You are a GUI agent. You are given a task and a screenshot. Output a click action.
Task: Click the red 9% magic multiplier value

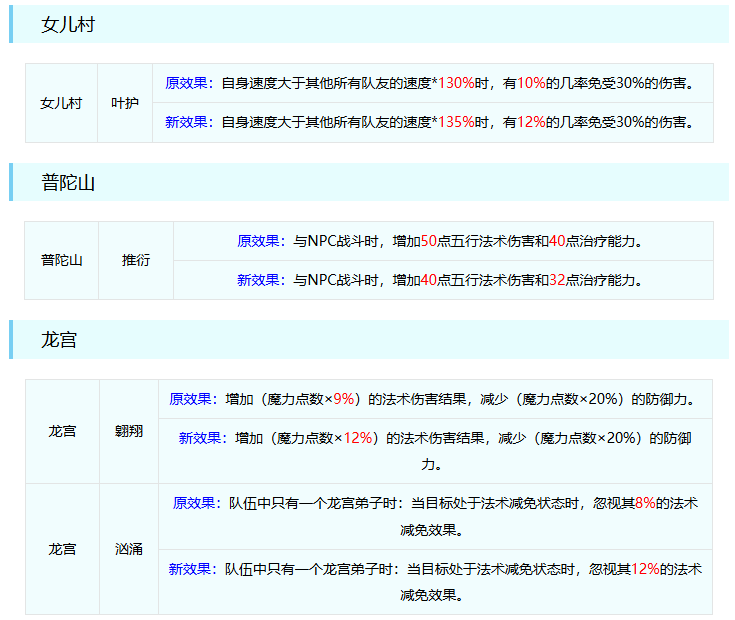pyautogui.click(x=344, y=399)
